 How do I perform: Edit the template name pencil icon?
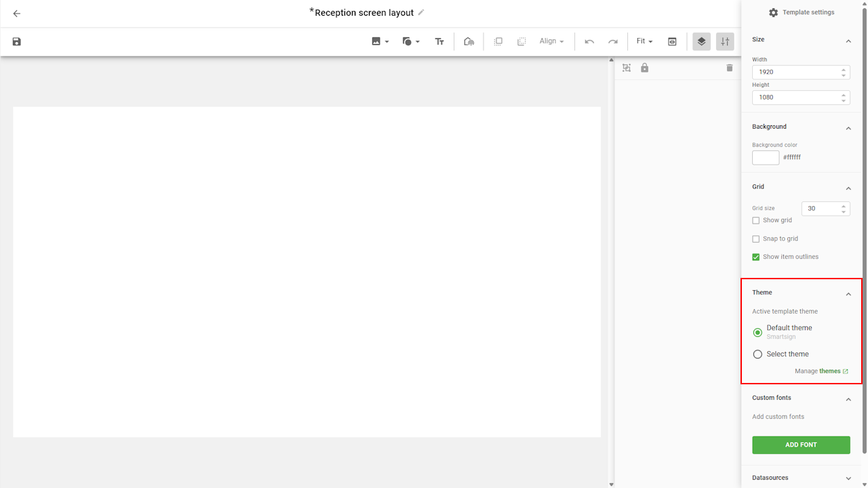[421, 12]
